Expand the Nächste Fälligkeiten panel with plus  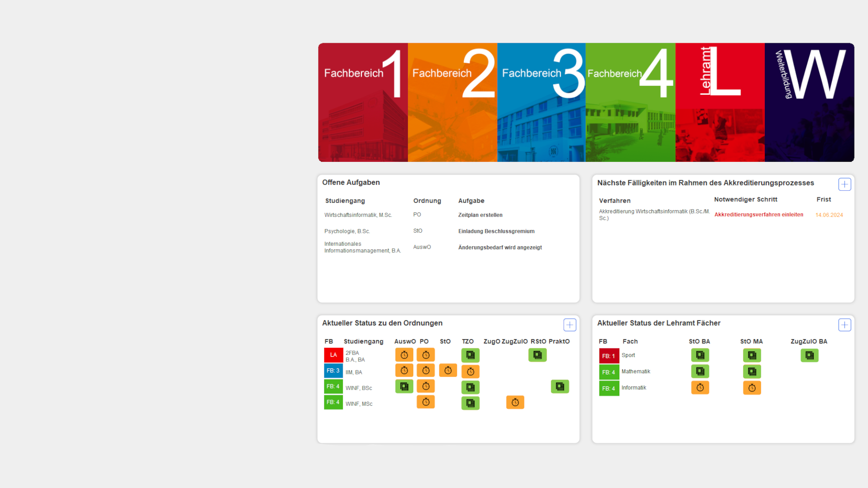844,184
